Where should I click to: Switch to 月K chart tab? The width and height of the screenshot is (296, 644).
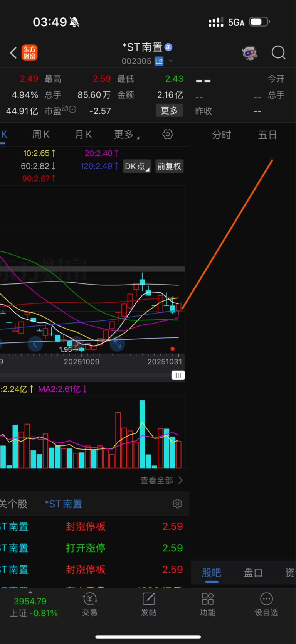[83, 135]
